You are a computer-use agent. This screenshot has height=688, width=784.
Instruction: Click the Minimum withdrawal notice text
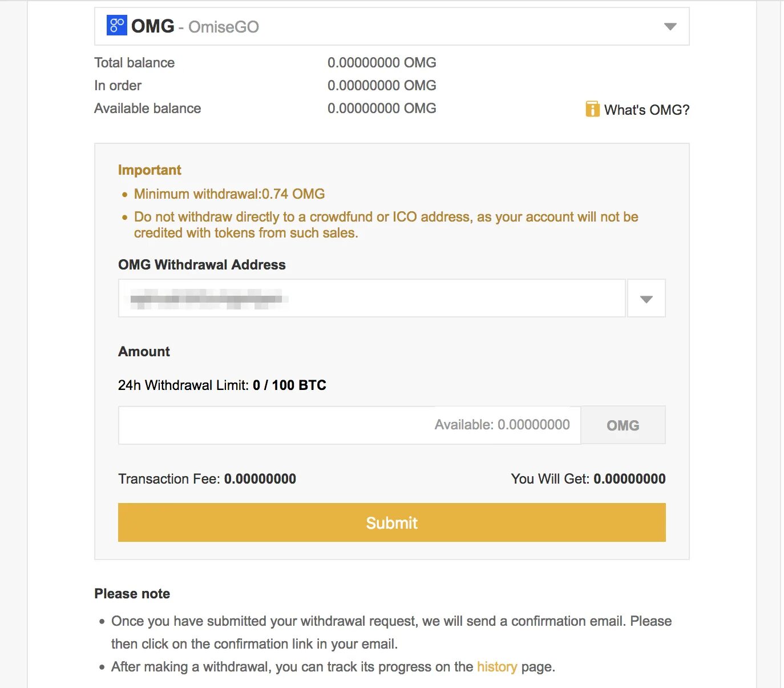(229, 194)
